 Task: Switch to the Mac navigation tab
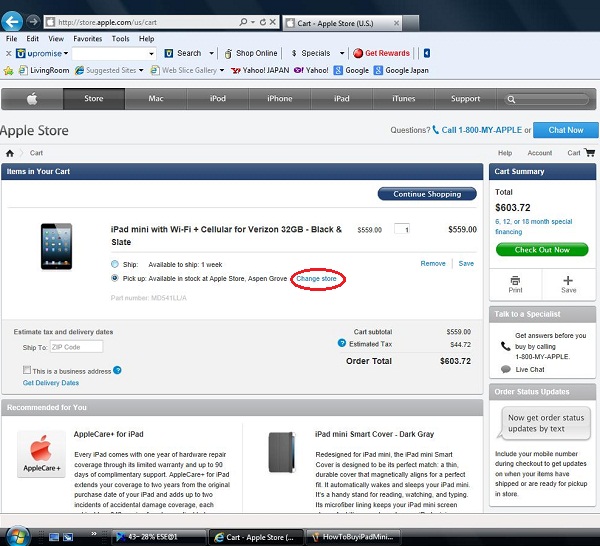click(156, 99)
